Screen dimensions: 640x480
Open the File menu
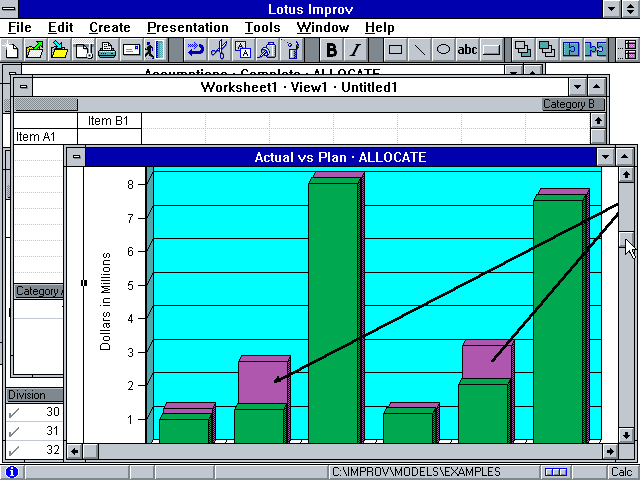[x=20, y=27]
